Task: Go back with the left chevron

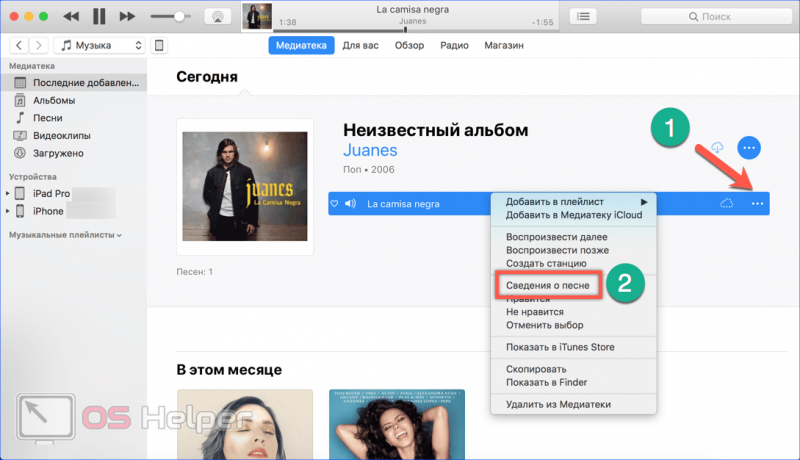Action: [x=19, y=45]
